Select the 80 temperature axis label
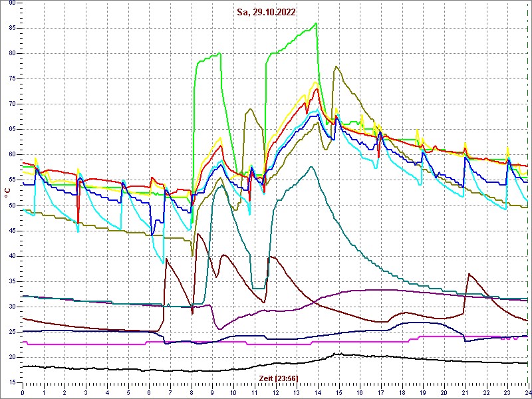The width and height of the screenshot is (532, 399). pyautogui.click(x=11, y=54)
